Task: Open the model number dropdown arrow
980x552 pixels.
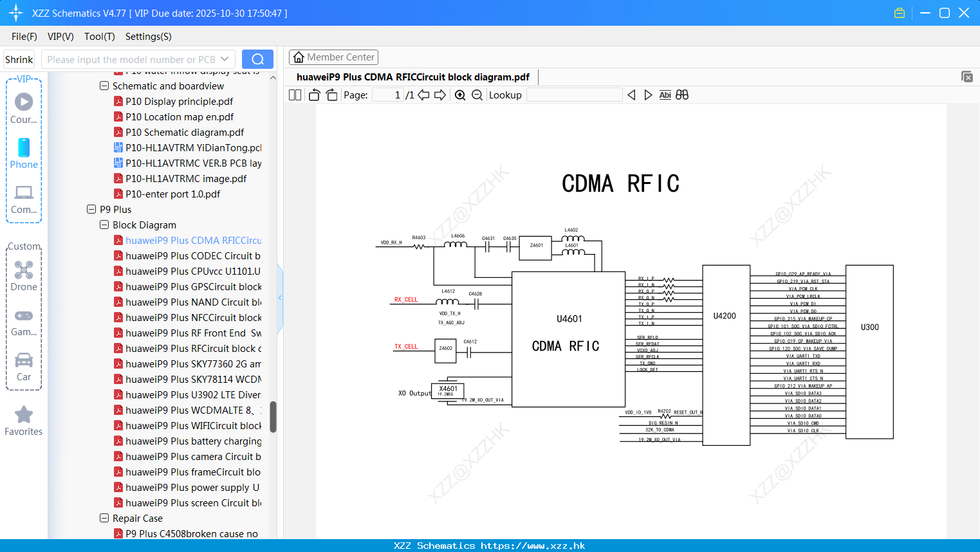Action: (225, 59)
